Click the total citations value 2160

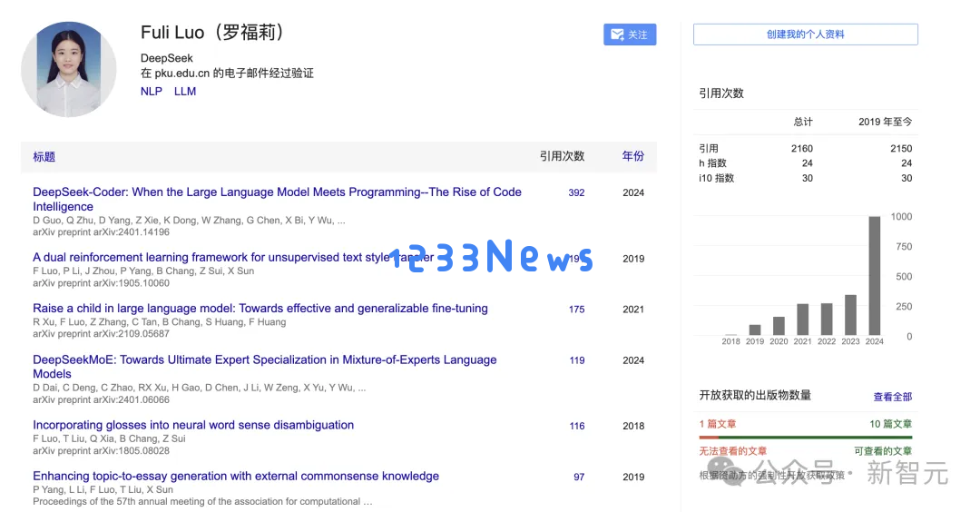[802, 148]
